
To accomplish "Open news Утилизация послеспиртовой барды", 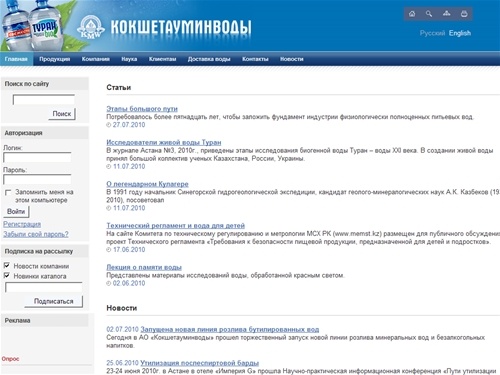I will click(200, 363).
